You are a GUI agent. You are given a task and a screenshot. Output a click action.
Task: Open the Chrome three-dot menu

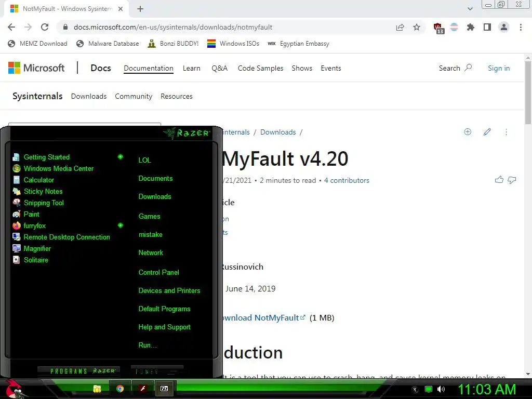521,27
